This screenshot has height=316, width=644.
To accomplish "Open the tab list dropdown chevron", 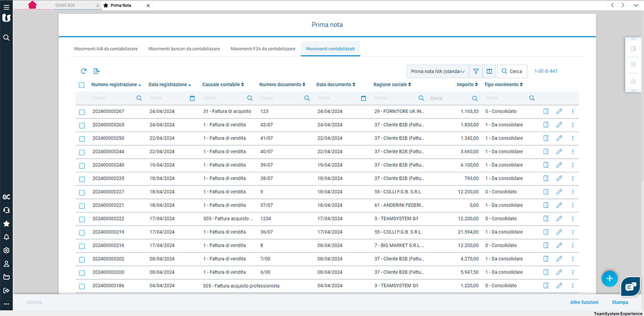I will 635,5.
